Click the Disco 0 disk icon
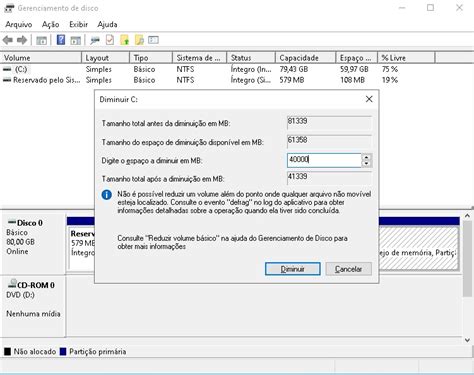The height and width of the screenshot is (375, 474). coord(12,222)
